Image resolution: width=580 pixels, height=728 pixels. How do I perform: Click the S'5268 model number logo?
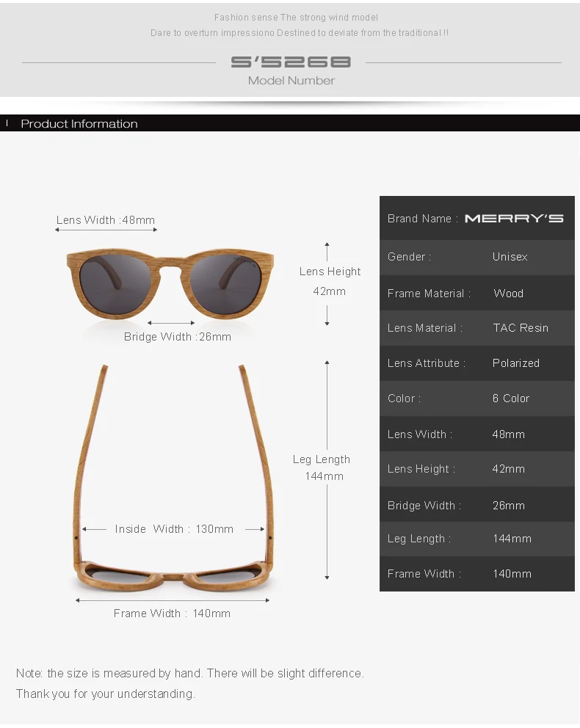coord(291,62)
